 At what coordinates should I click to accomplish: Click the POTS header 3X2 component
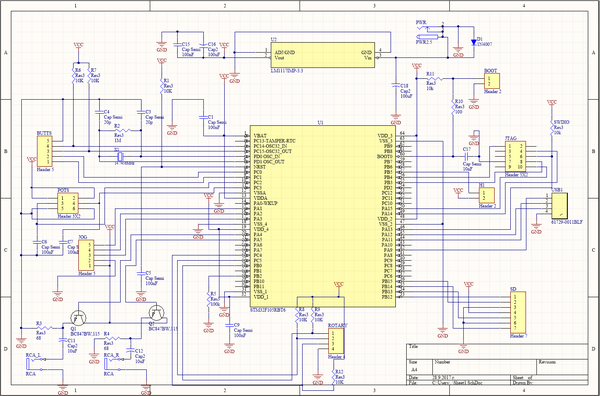[68, 203]
